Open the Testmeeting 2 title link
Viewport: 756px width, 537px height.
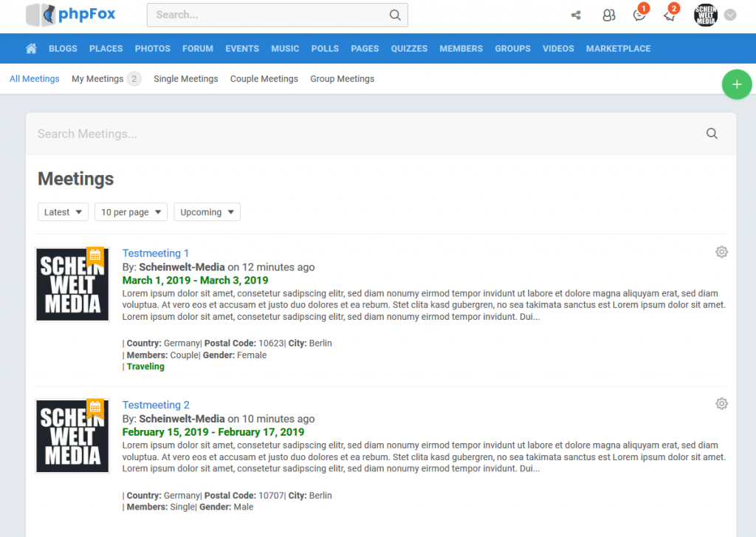click(x=156, y=405)
